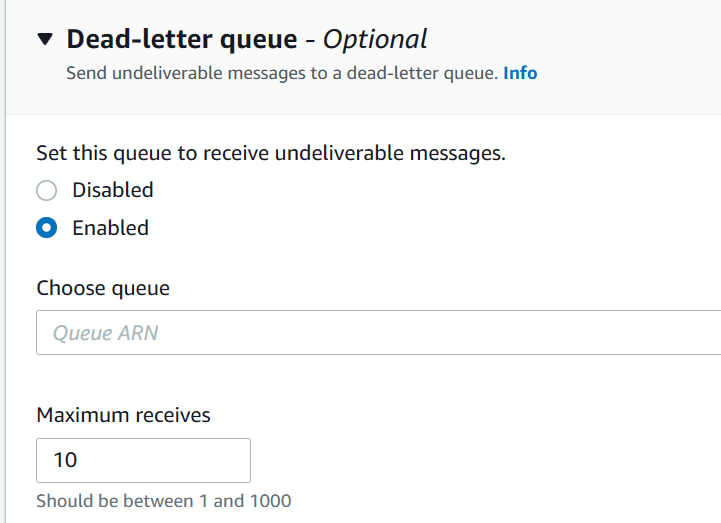Collapse the Dead-letter queue section triangle

coord(44,40)
